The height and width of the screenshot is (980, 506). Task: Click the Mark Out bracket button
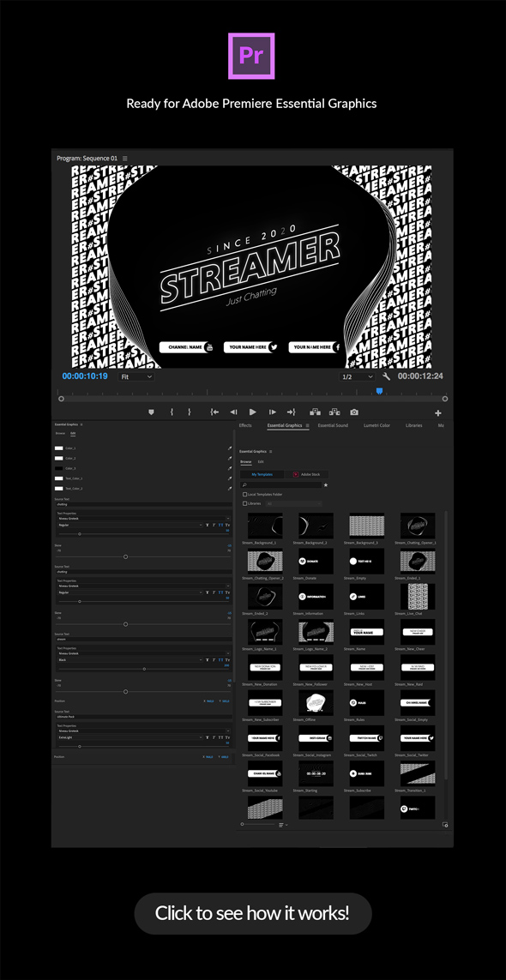pos(189,412)
